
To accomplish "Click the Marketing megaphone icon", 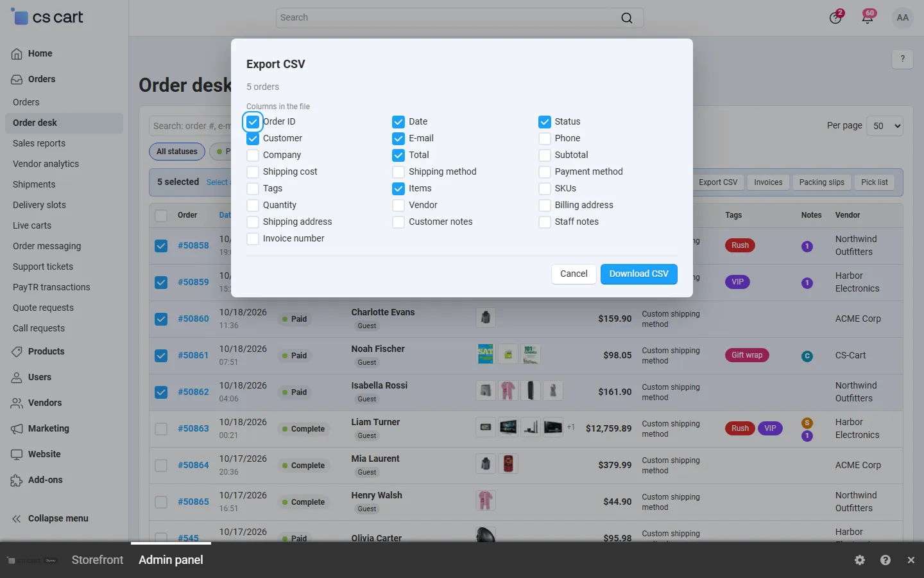I will pos(17,429).
